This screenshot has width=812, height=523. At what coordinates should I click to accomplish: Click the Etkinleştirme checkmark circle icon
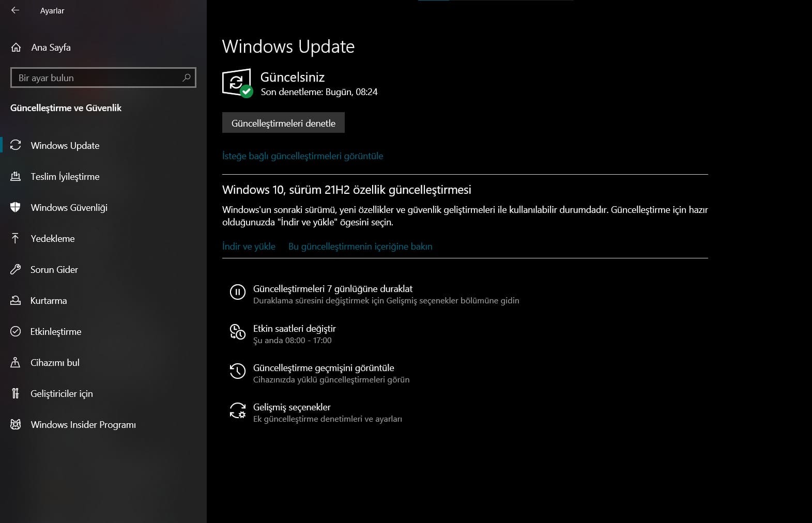pos(16,331)
